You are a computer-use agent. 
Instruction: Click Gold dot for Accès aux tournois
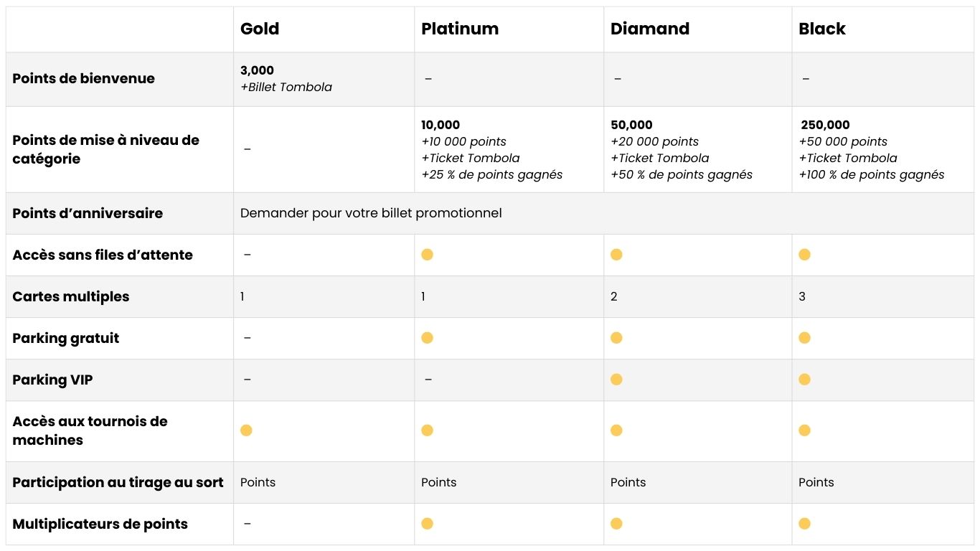pos(246,430)
